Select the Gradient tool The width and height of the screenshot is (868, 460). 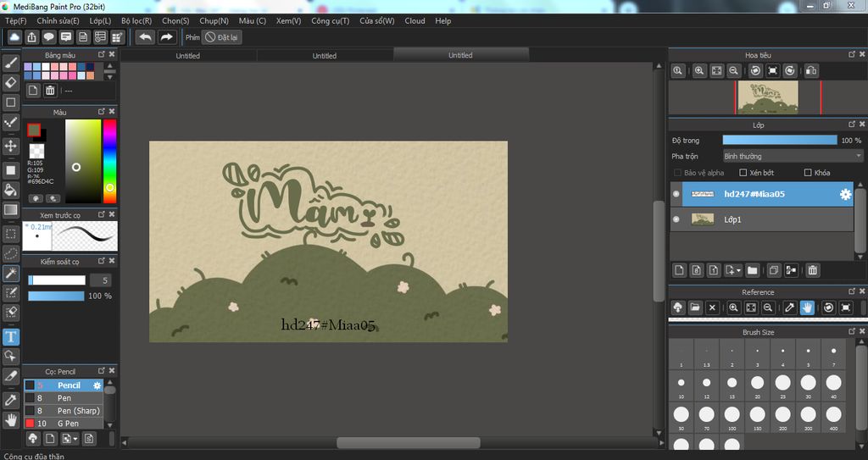coord(10,210)
